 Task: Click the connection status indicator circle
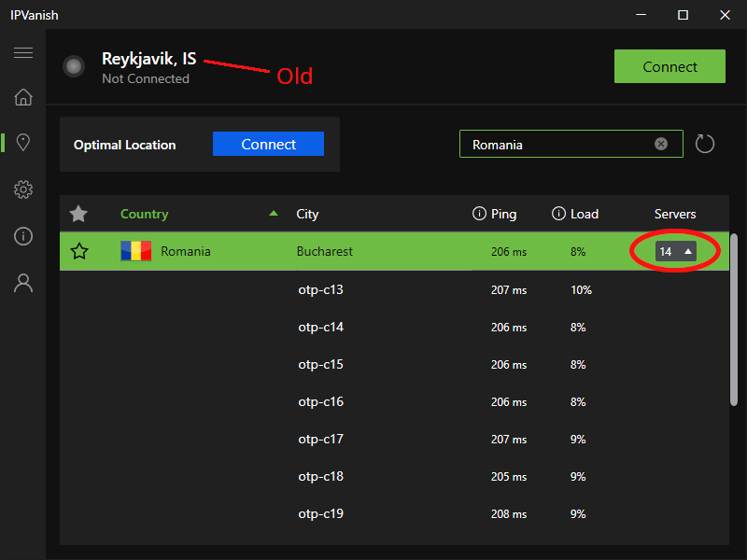[x=74, y=66]
